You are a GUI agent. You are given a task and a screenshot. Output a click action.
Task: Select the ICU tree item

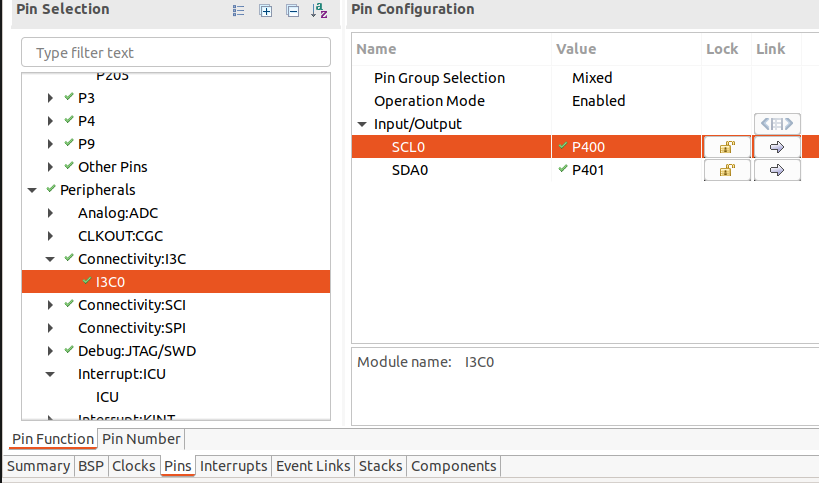107,397
